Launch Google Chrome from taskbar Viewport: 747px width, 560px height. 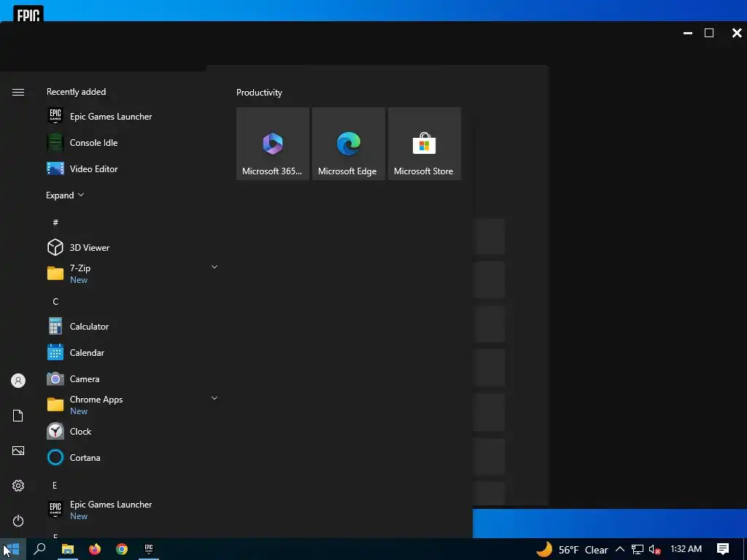(x=122, y=549)
